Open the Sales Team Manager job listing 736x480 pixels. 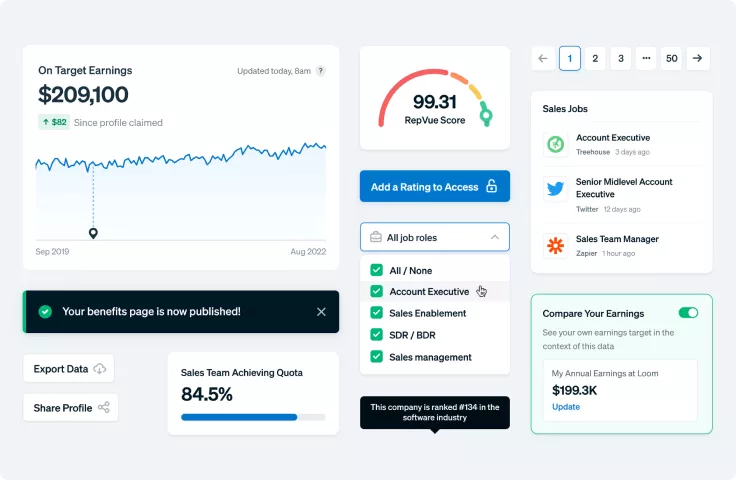coord(617,239)
